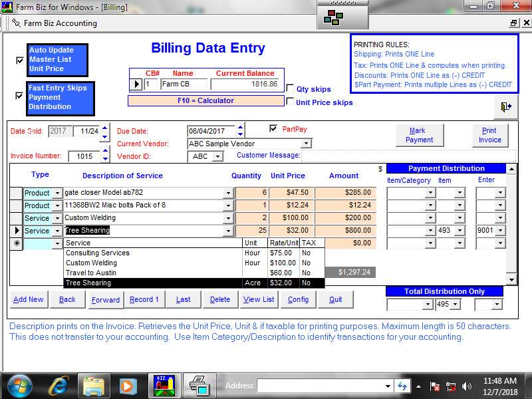Open Internet Explorer from taskbar
Screen dimensions: 532x399
pos(58,385)
